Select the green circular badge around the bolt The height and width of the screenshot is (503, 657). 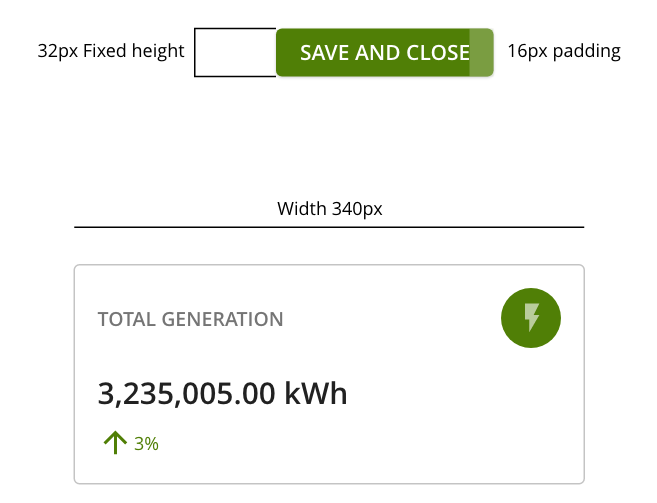point(531,318)
